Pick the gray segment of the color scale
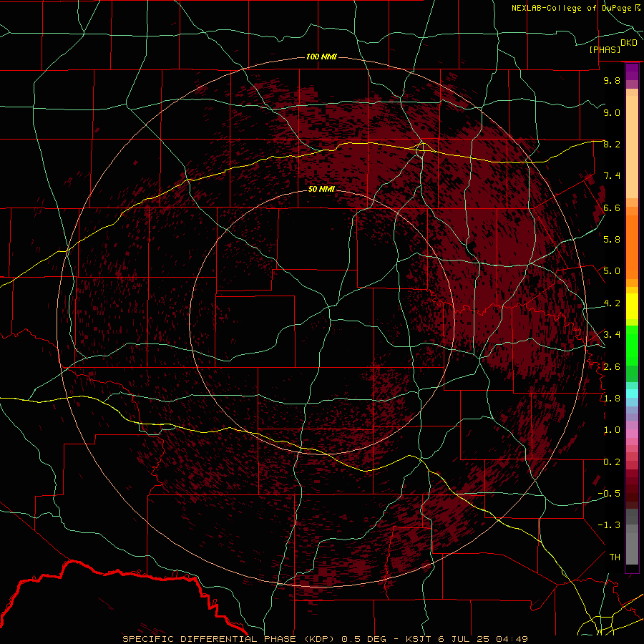 pyautogui.click(x=632, y=538)
